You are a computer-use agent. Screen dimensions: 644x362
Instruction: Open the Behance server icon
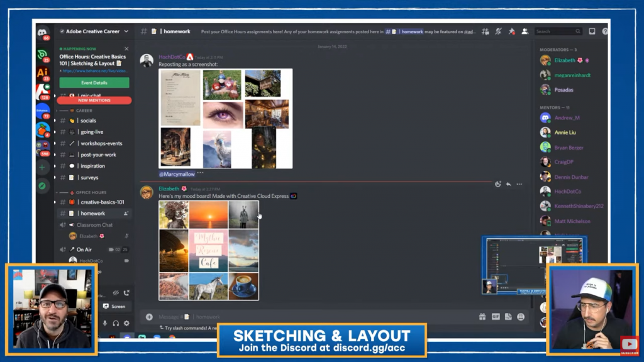(x=42, y=111)
